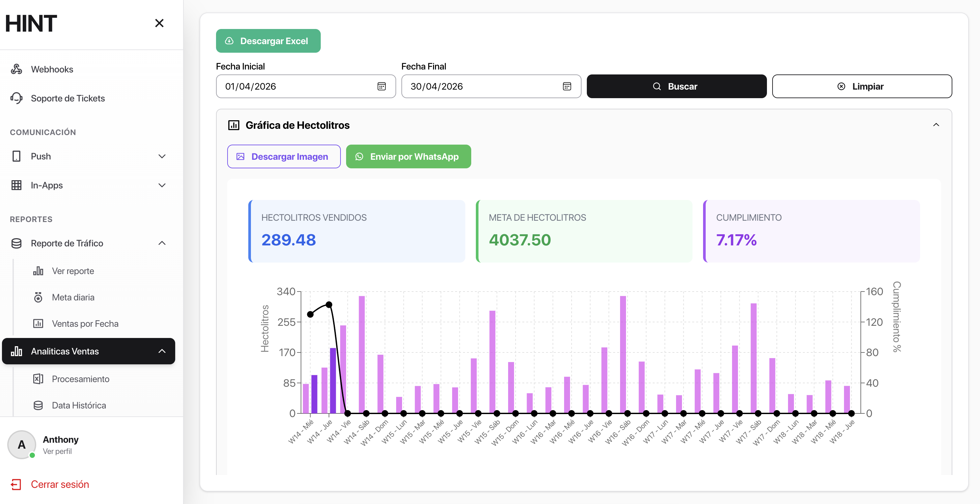Click the Descargar Excel button
Viewport: 980px width, 504px height.
[x=268, y=41]
